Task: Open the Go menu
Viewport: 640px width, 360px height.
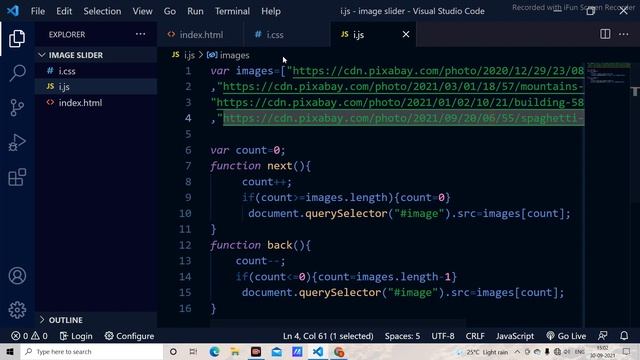Action: [170, 11]
